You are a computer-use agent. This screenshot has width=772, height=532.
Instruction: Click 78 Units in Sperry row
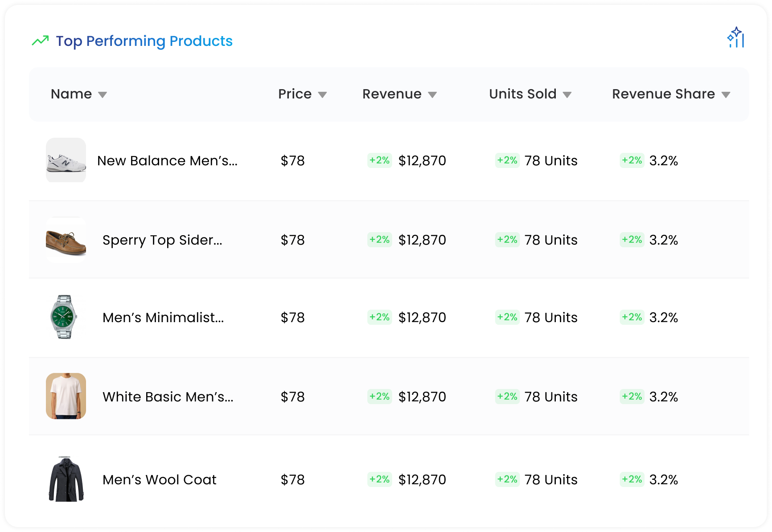tap(551, 240)
